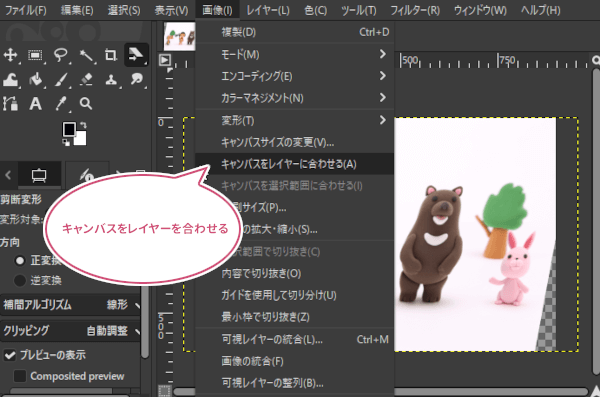Viewport: 600px width, 397px height.
Task: Open the クリッピング dropdown
Action: (70, 330)
